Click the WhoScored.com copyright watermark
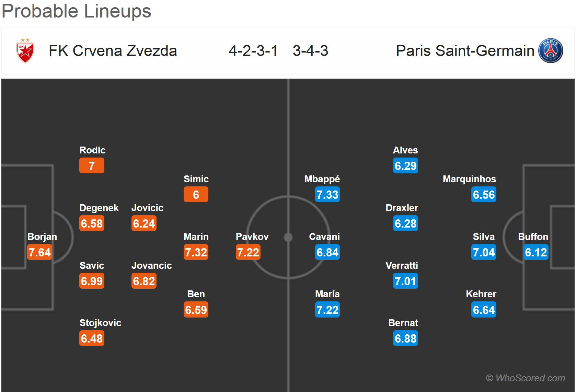 (x=525, y=378)
